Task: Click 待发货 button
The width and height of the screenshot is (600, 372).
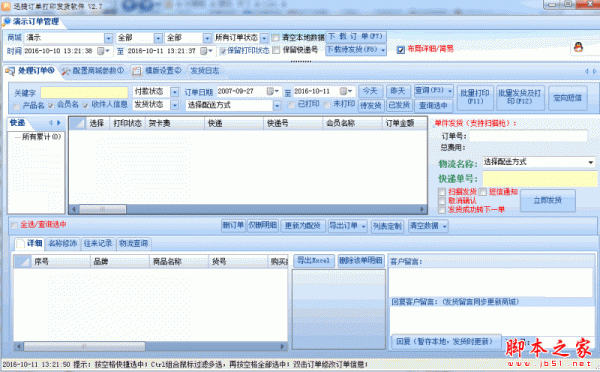Action: click(370, 105)
